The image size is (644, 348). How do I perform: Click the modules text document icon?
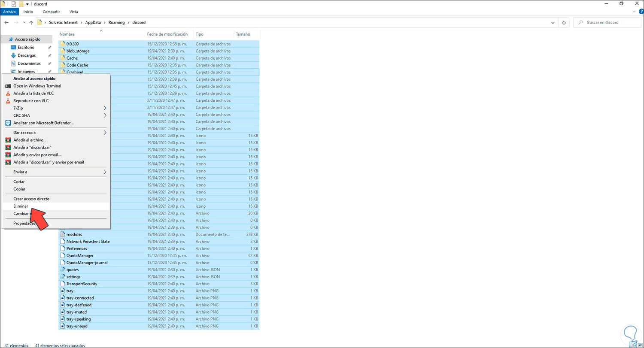63,234
